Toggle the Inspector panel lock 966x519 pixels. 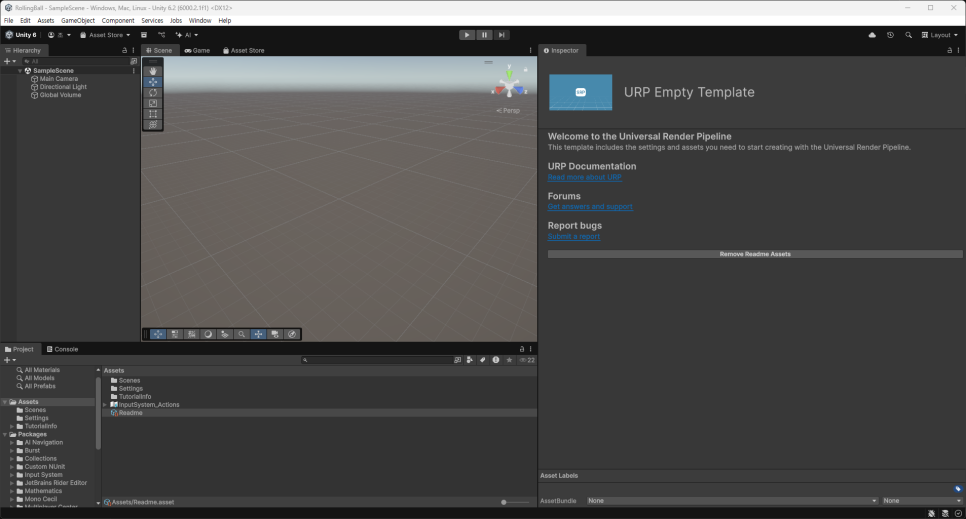[x=949, y=51]
